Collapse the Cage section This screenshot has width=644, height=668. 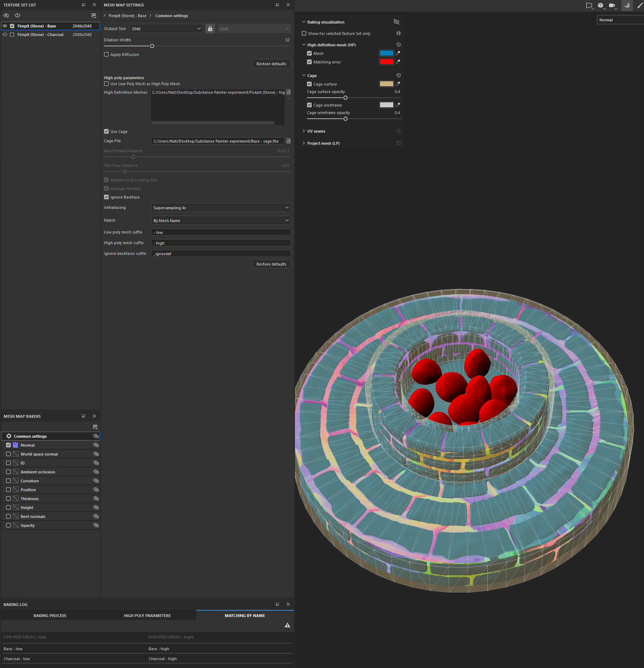304,75
